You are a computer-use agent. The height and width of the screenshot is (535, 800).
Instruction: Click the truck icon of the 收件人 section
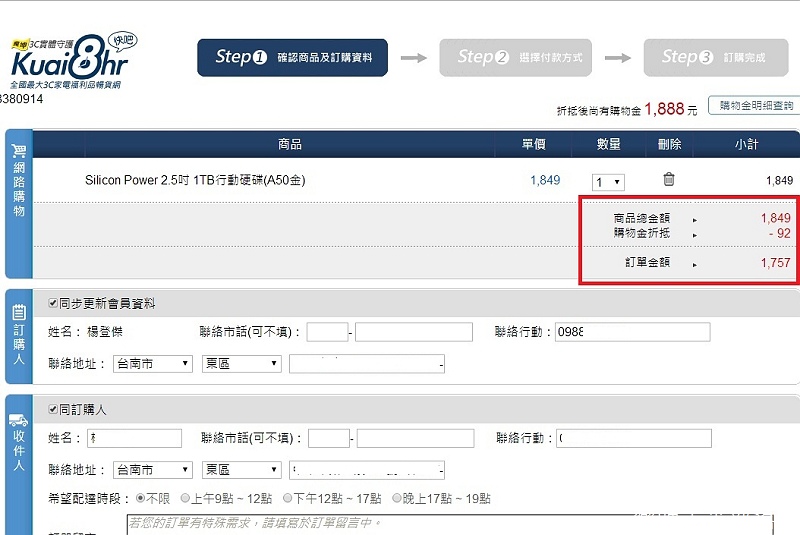(x=18, y=421)
